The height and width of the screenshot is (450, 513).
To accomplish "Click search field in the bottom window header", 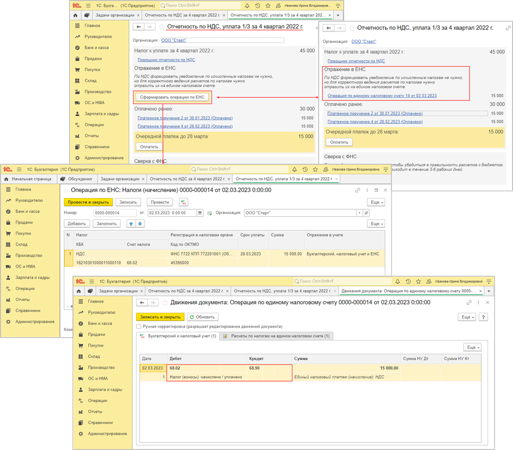I will coord(341,282).
